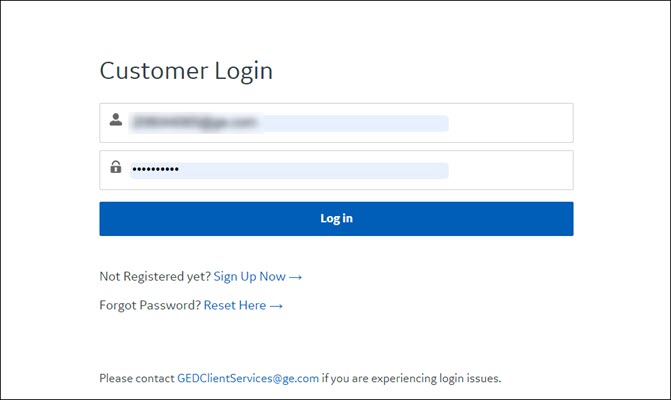671x400 pixels.
Task: Click the padlock icon in password field
Action: [x=116, y=166]
